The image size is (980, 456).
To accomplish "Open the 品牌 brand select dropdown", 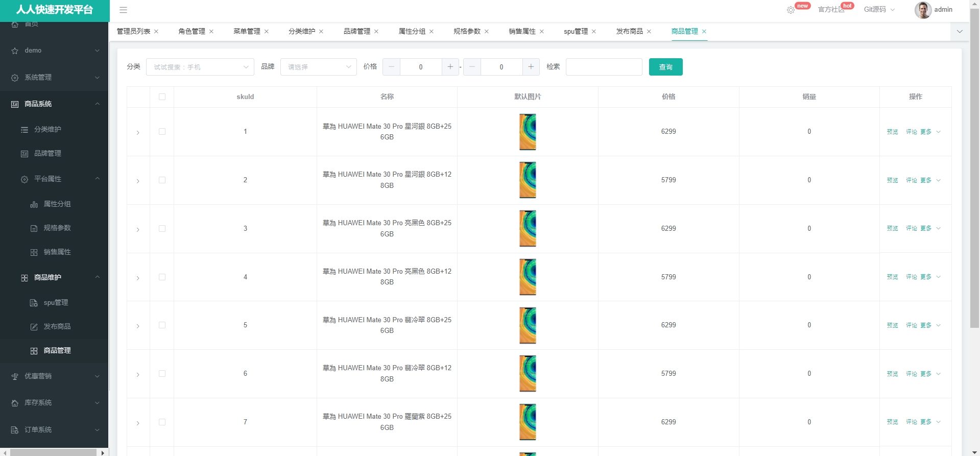I will point(319,67).
